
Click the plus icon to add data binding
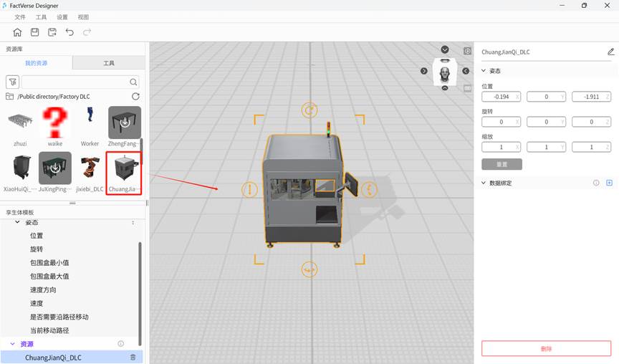tap(609, 183)
